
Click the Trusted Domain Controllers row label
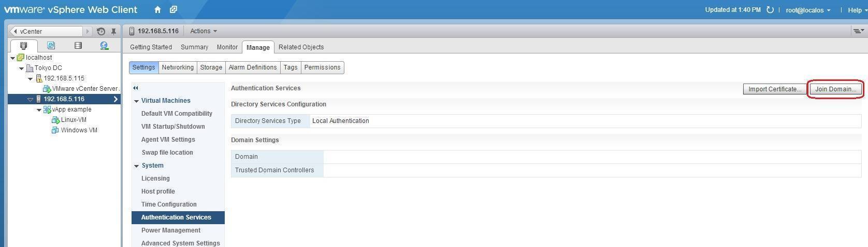(x=274, y=170)
